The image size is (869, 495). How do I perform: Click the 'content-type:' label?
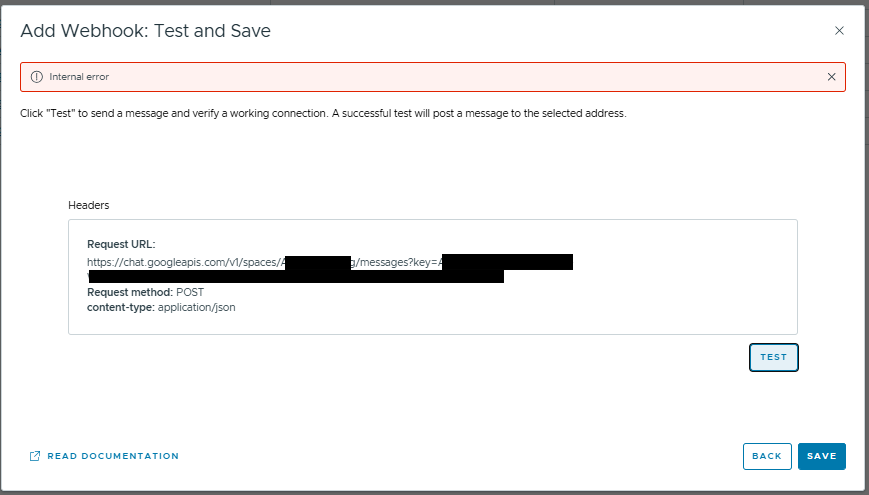point(120,307)
